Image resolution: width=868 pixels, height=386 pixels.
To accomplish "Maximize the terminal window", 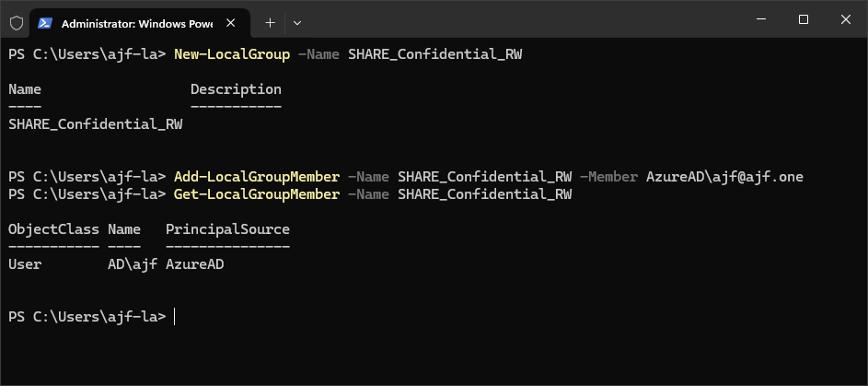I will point(804,19).
